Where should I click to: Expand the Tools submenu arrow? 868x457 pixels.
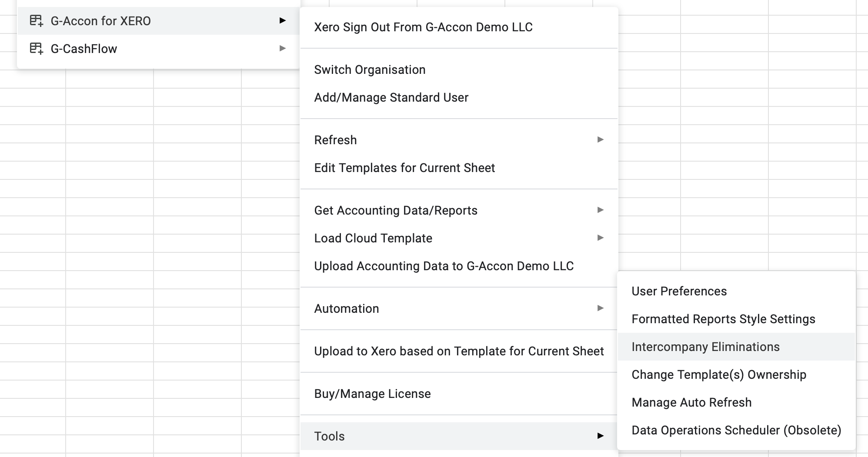coord(601,436)
